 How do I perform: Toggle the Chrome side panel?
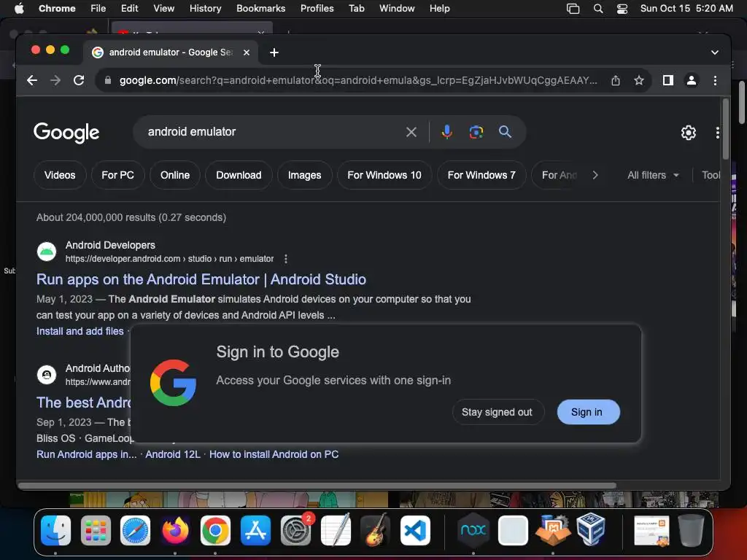[x=668, y=80]
